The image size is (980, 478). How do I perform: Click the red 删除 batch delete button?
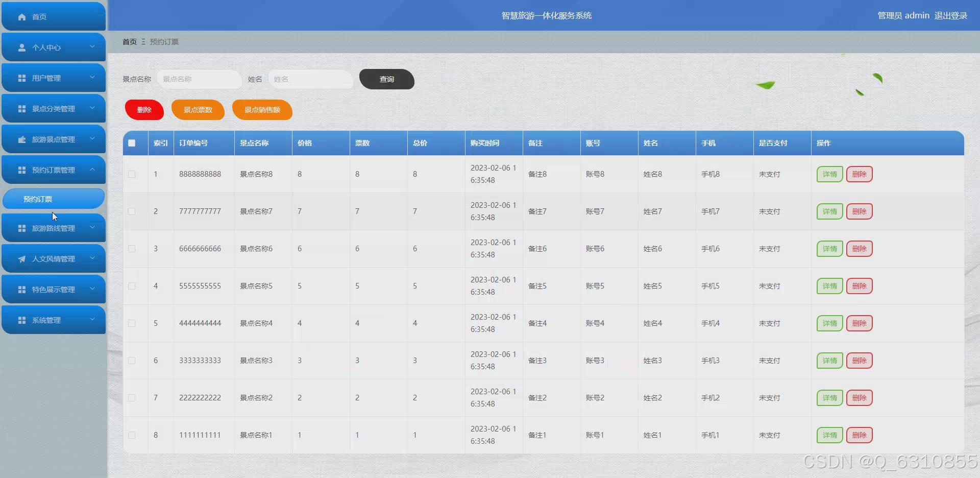pyautogui.click(x=144, y=110)
